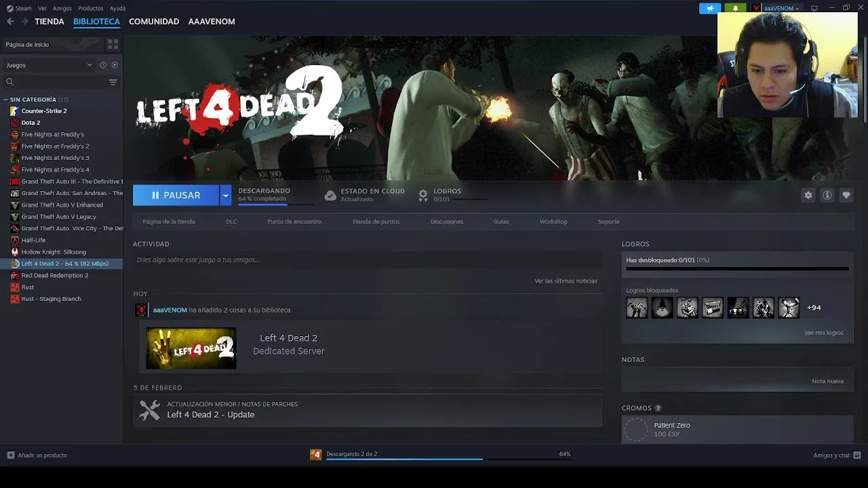Open Big Picture mode monitor icon
Screen dimensions: 868x488
tap(814, 8)
